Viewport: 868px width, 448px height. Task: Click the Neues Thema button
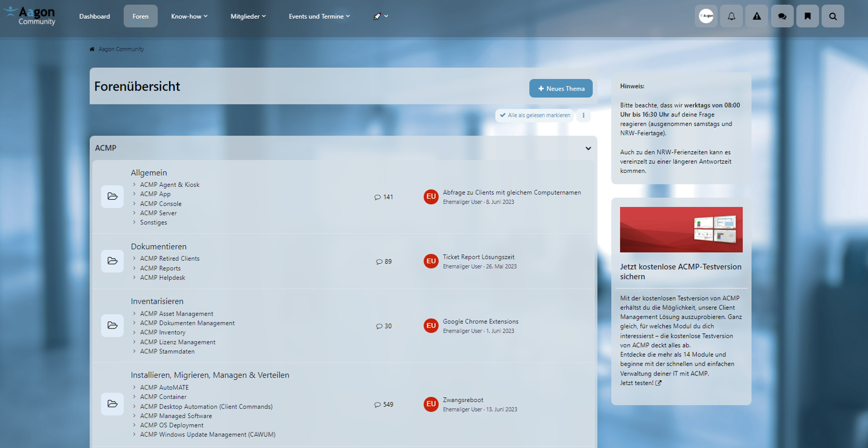tap(561, 88)
